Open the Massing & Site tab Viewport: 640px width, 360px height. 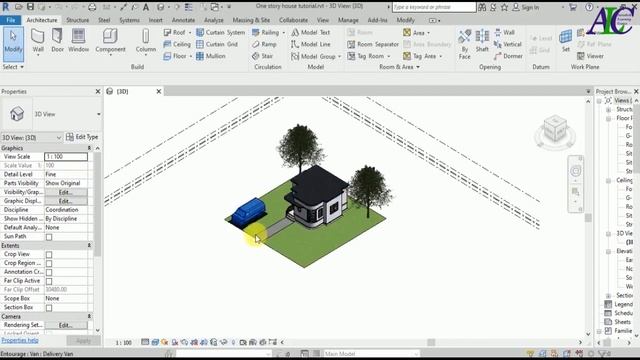pyautogui.click(x=251, y=20)
